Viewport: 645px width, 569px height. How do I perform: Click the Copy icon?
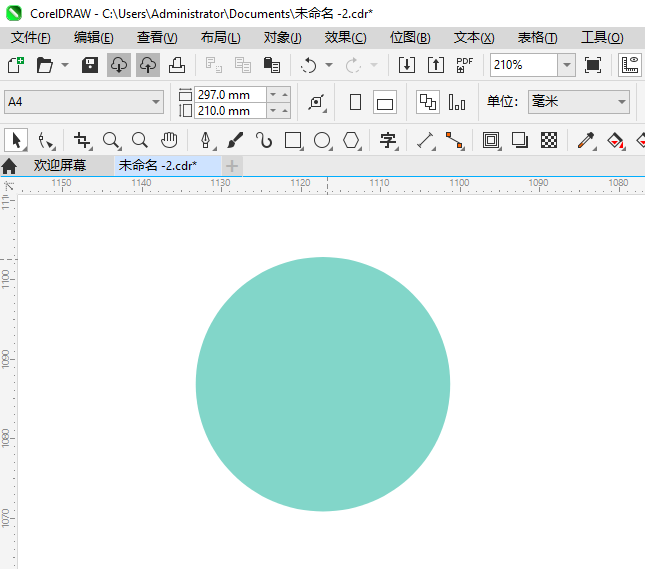[243, 65]
